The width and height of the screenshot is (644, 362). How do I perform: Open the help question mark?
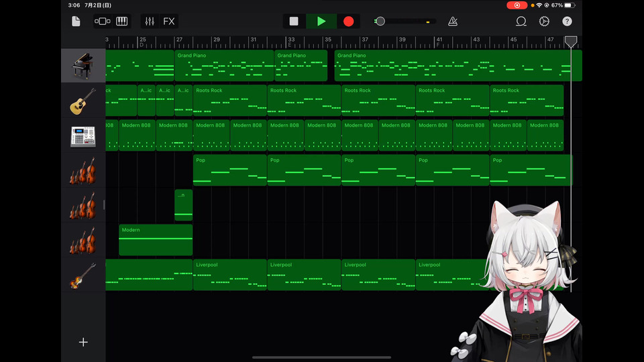click(568, 21)
